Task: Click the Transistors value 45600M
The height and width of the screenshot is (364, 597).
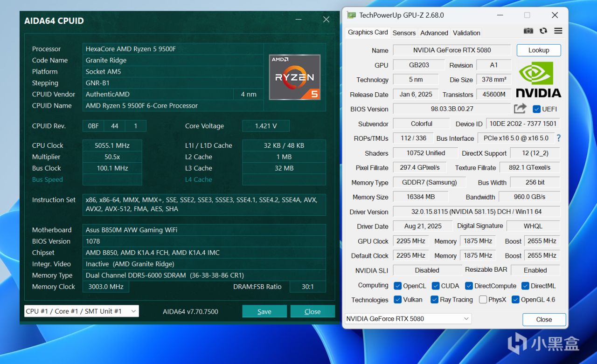Action: 494,94
